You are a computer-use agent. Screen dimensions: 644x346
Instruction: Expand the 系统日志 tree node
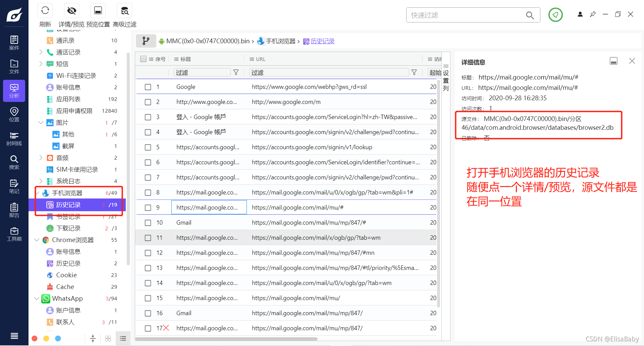41,181
